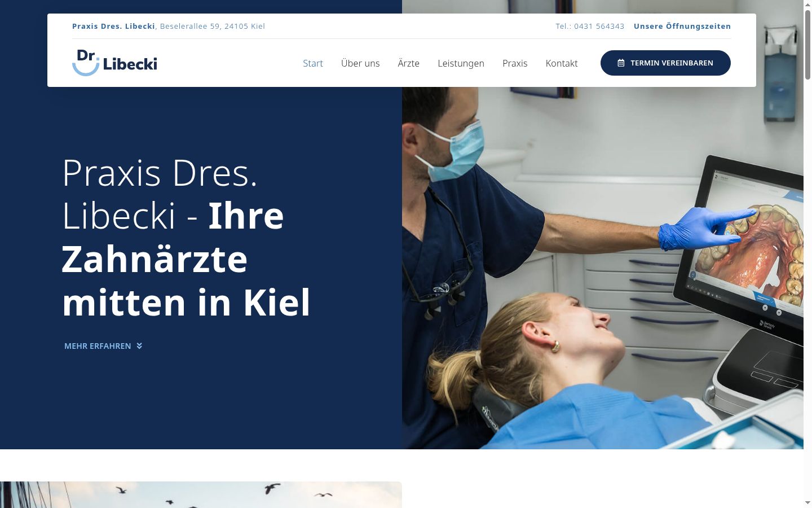
Task: Click the scrollbar down arrow
Action: click(807, 503)
